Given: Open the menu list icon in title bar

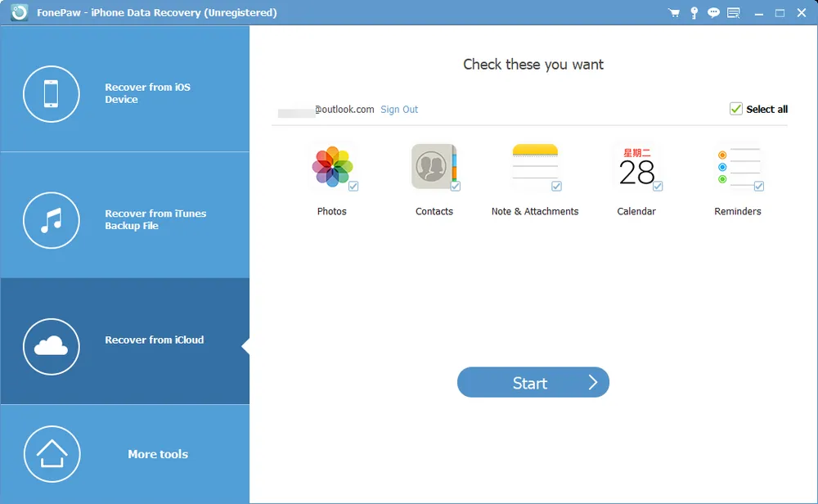Looking at the screenshot, I should [x=734, y=12].
